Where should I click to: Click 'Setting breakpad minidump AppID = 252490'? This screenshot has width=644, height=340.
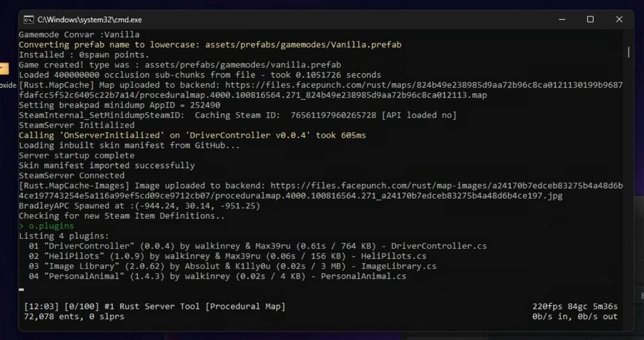click(119, 105)
